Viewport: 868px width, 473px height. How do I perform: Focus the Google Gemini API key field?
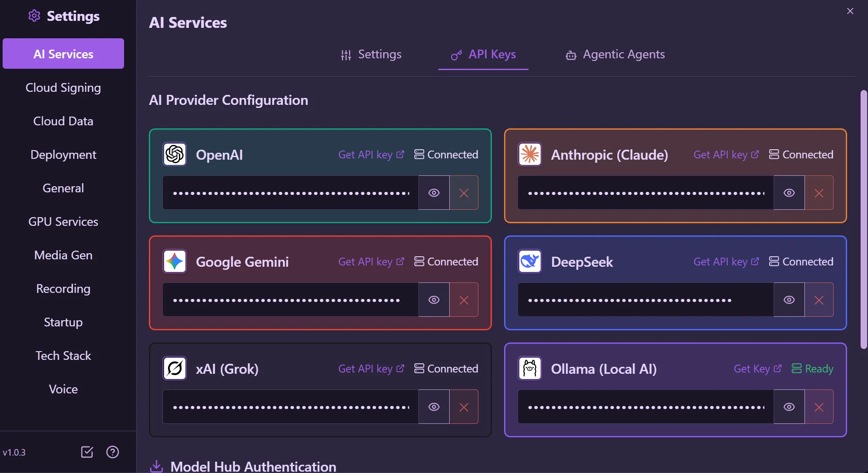coord(290,300)
